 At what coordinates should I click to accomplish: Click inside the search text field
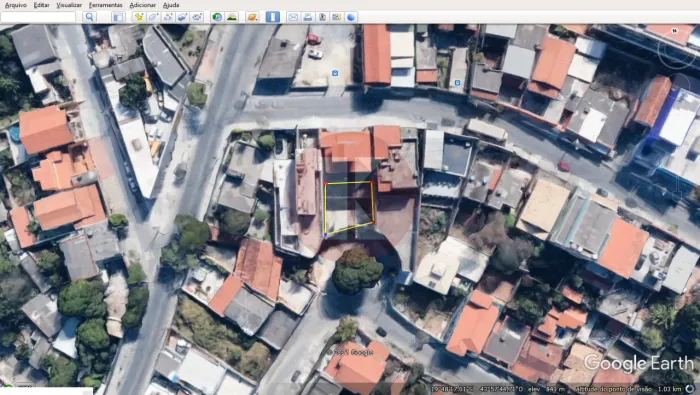(38, 17)
